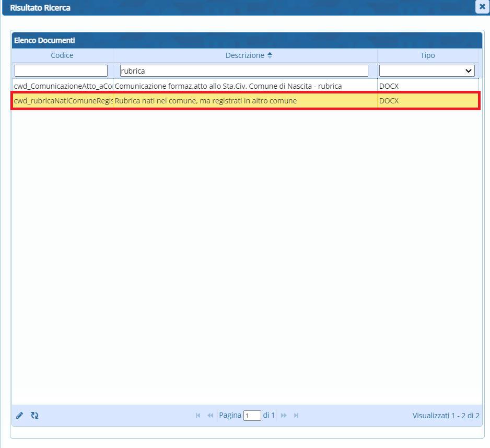Click the Codice column header

coord(62,55)
